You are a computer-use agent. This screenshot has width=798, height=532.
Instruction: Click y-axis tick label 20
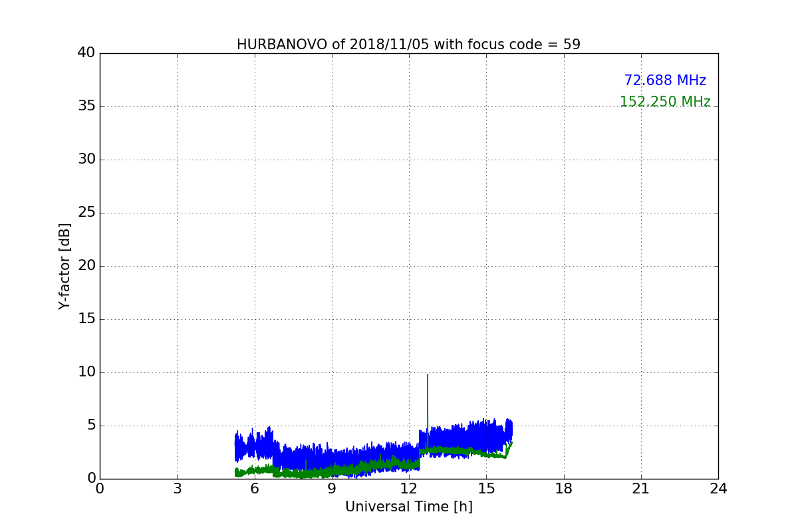point(86,266)
